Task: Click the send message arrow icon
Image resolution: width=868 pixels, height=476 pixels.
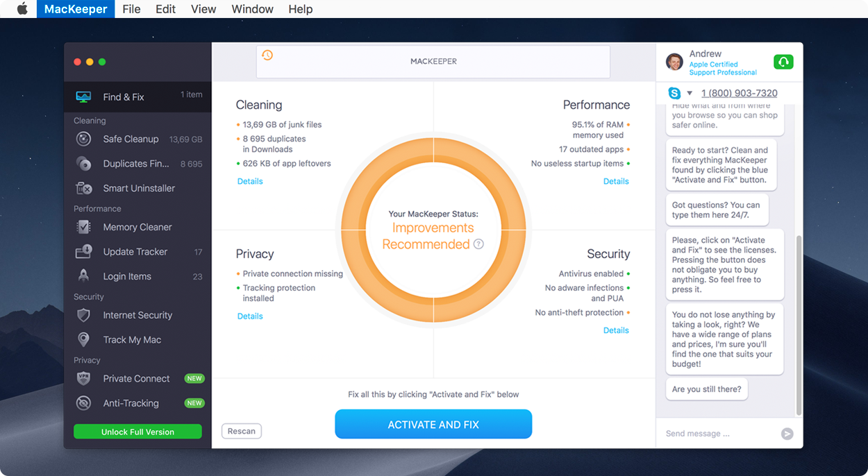Action: 787,434
